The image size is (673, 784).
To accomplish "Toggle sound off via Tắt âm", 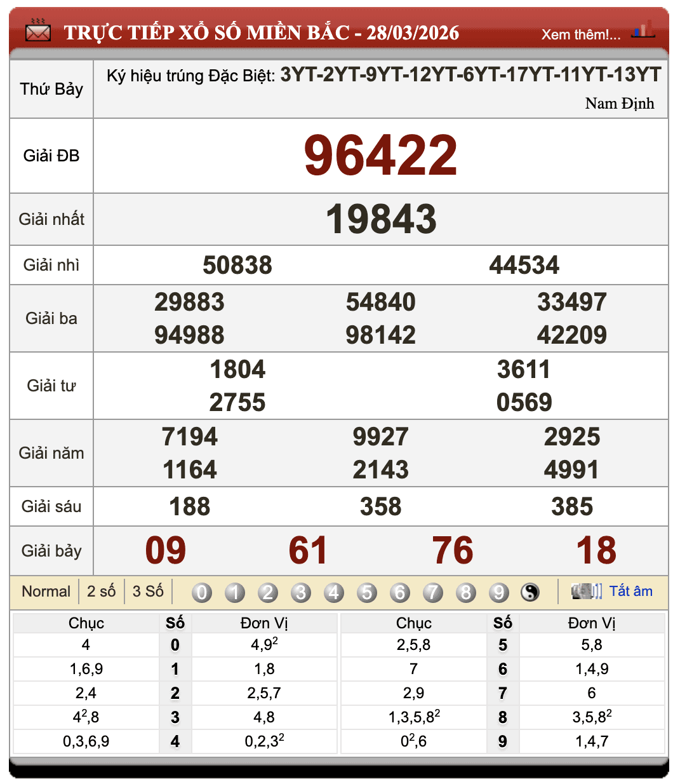I will tap(632, 591).
